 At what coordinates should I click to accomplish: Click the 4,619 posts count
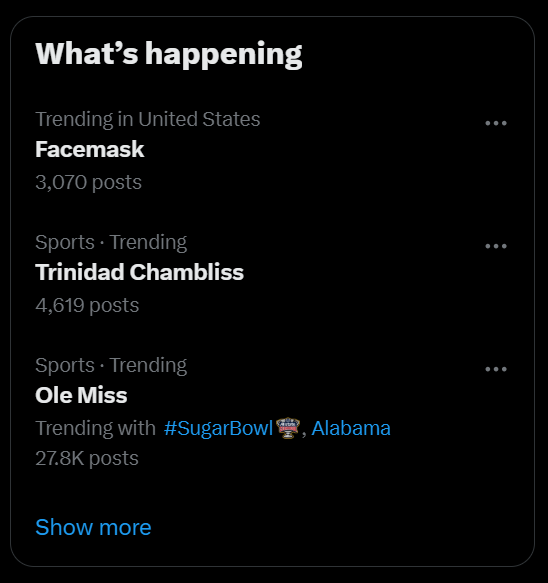coord(87,305)
